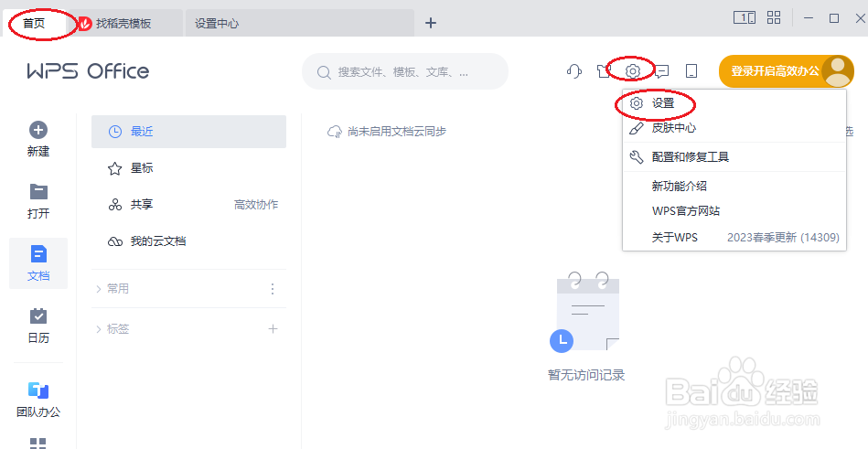Screen dimensions: 868x449
Task: Click the apps grid icon at sidebar bottom
Action: 38,443
